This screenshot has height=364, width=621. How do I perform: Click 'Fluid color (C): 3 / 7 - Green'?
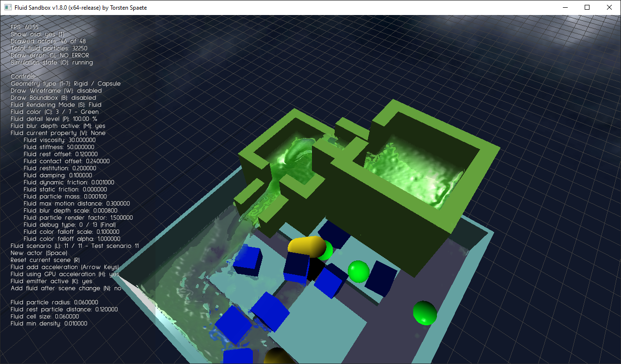pos(55,112)
